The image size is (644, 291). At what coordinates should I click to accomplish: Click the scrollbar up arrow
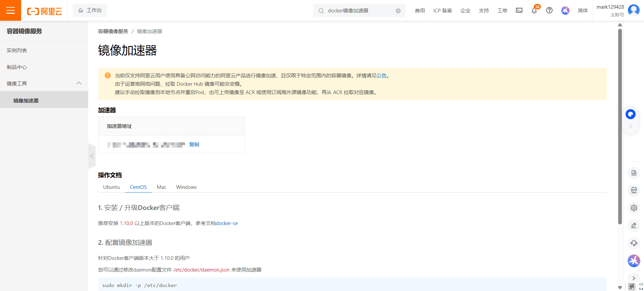tap(620, 25)
